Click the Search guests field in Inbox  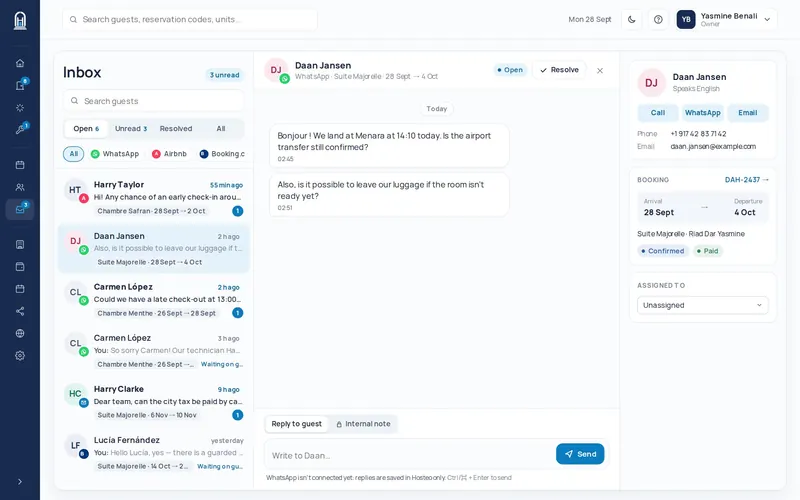[x=154, y=101]
